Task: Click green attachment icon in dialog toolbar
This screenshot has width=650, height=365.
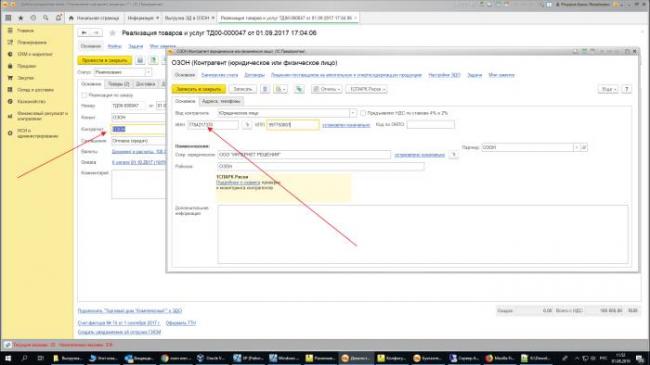Action: point(299,89)
